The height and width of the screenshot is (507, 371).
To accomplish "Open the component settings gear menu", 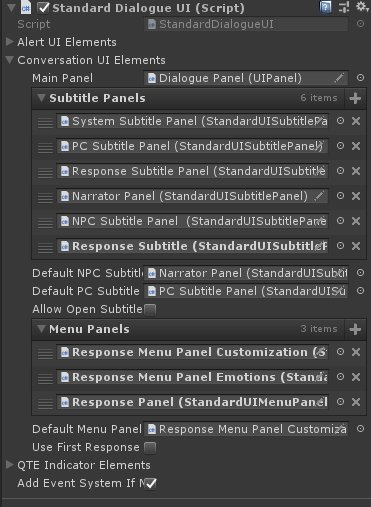I will pos(363,7).
